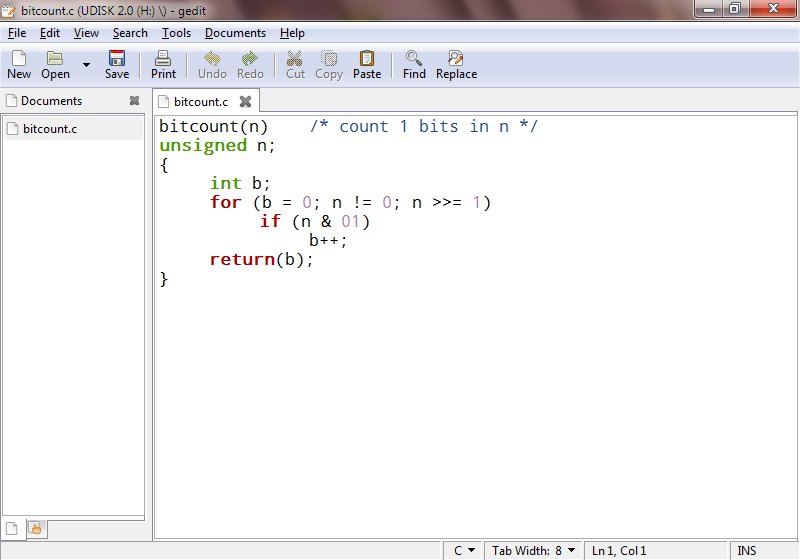Click the 'for' loop keyword
The height and width of the screenshot is (560, 800).
(x=225, y=202)
